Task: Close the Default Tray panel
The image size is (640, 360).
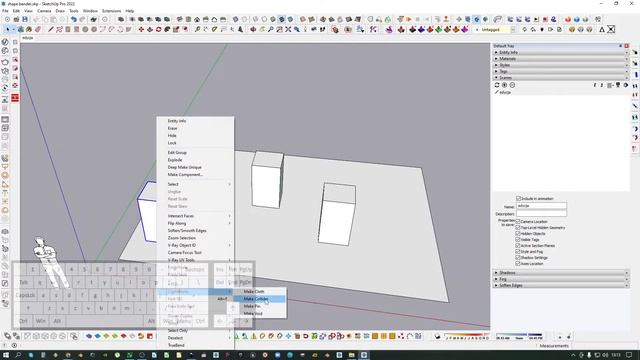Action: [627, 46]
